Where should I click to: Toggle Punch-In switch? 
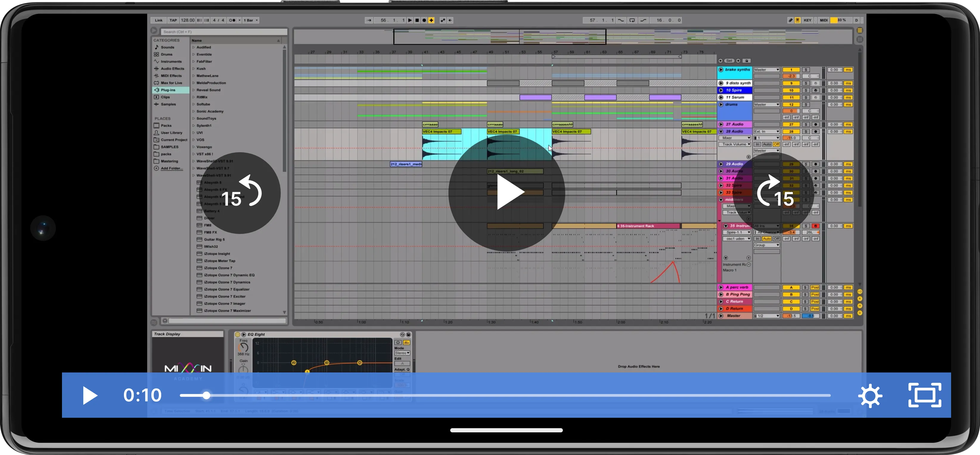coord(621,20)
